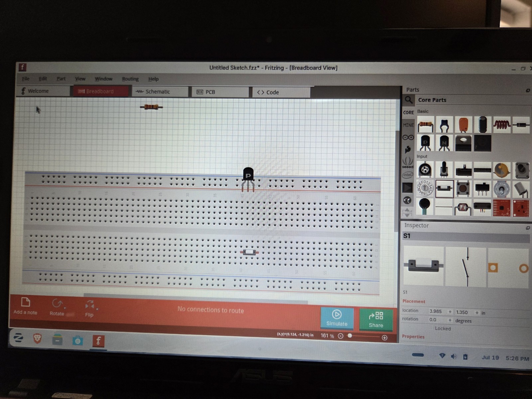
Task: Select the diode part icon
Action: [x=521, y=125]
